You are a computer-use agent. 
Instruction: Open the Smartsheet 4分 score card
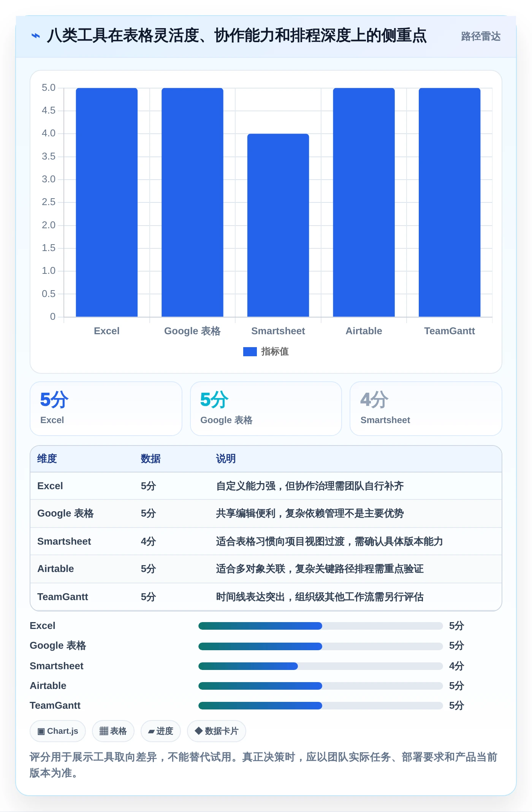tap(426, 409)
